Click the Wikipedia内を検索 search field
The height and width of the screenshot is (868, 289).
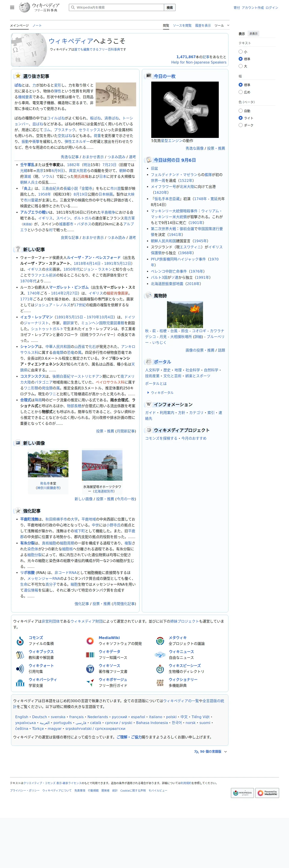coord(116,7)
